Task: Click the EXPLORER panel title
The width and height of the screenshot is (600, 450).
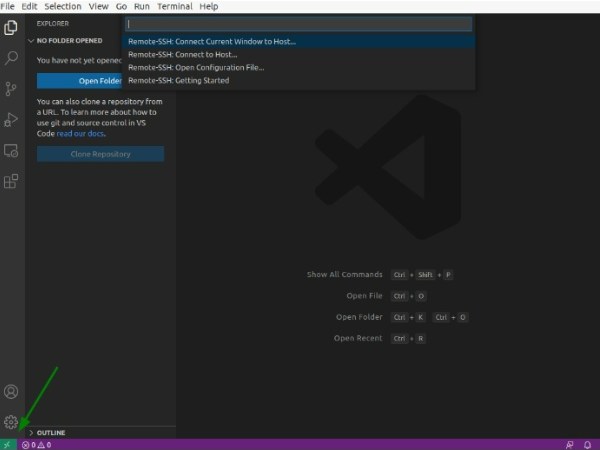Action: (x=53, y=23)
